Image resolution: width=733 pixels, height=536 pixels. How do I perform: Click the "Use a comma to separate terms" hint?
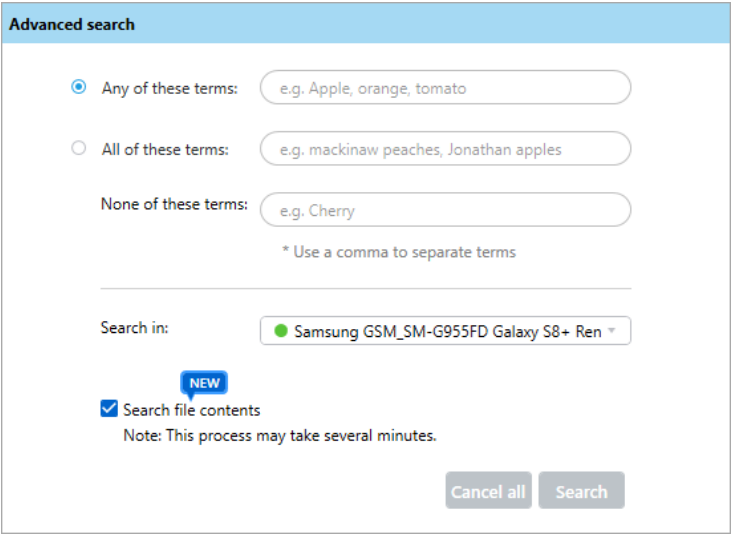(x=399, y=252)
